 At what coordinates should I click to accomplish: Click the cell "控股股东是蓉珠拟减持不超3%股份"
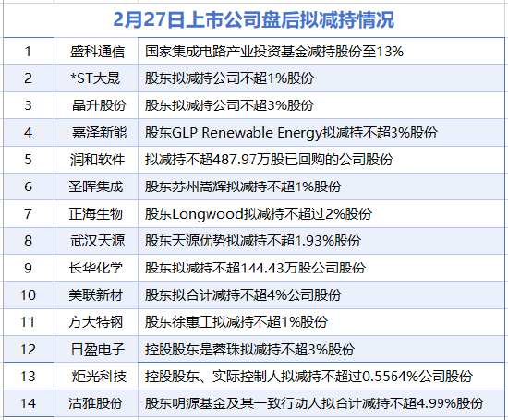pos(321,349)
